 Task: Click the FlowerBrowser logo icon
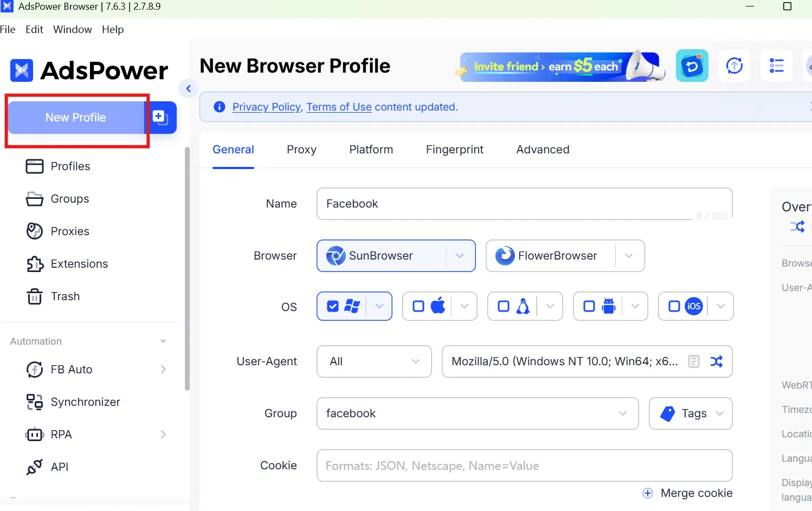[505, 256]
